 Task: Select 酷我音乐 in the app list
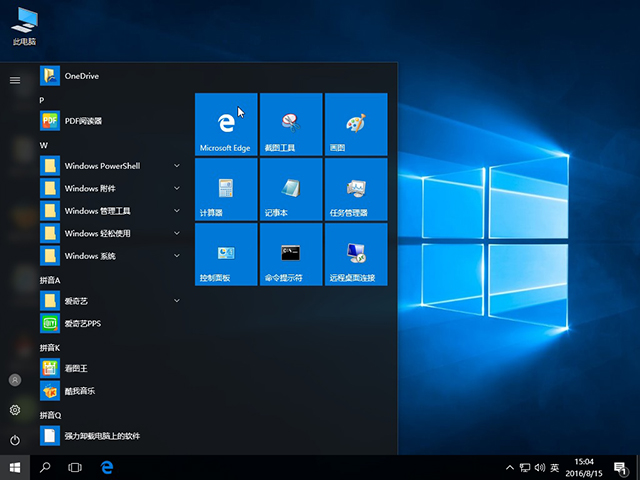80,391
